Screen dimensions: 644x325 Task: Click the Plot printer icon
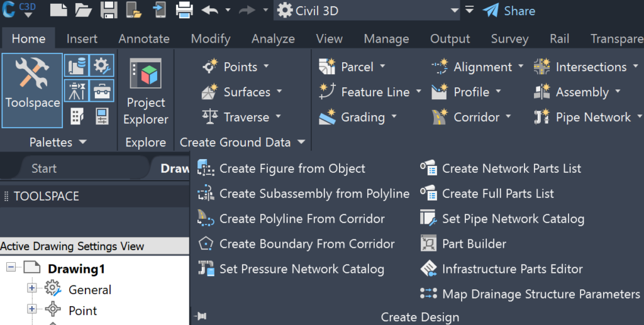(184, 10)
